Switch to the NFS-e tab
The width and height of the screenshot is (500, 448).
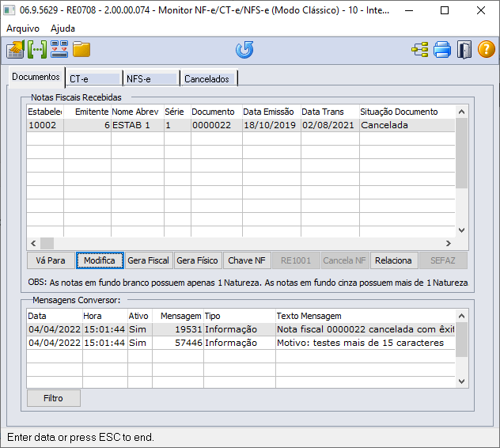[151, 78]
